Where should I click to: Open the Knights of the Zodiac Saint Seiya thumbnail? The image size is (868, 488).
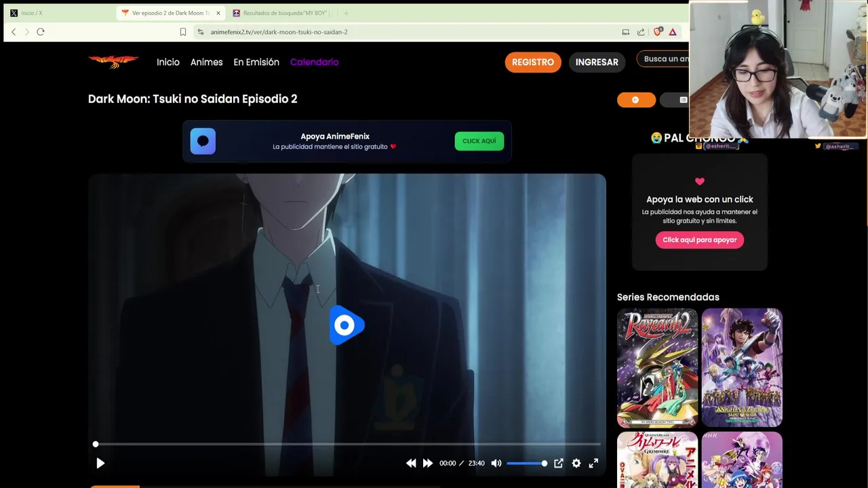click(742, 368)
